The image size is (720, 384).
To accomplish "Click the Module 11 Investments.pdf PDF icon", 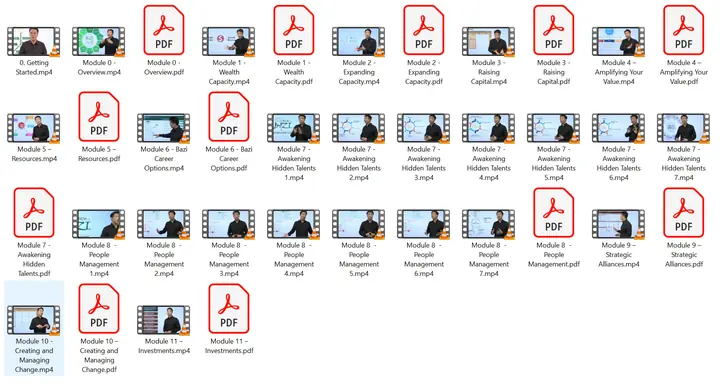I will [x=229, y=309].
